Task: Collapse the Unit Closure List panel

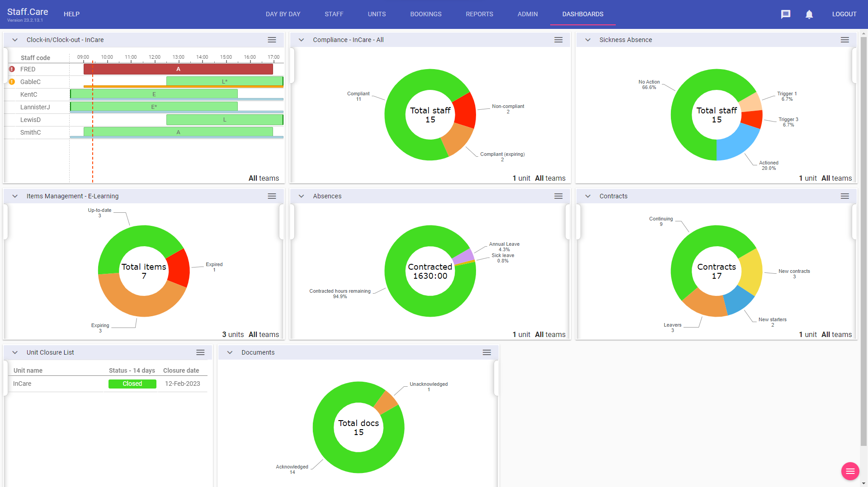Action: tap(15, 352)
